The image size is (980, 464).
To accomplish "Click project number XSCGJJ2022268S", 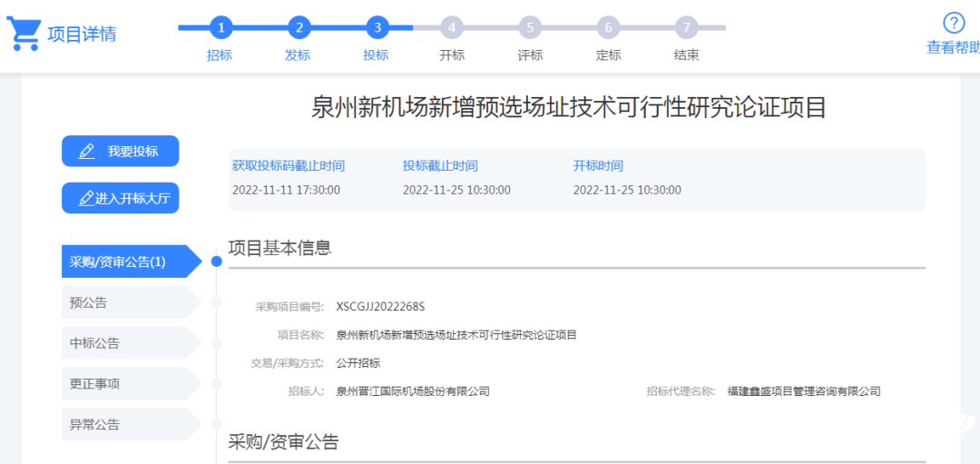I will (380, 306).
